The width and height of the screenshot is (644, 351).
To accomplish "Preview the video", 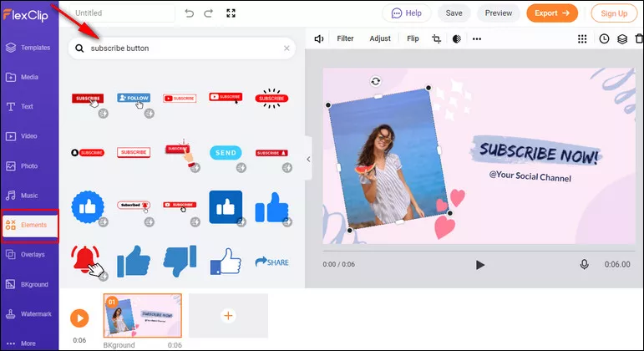I will point(498,13).
